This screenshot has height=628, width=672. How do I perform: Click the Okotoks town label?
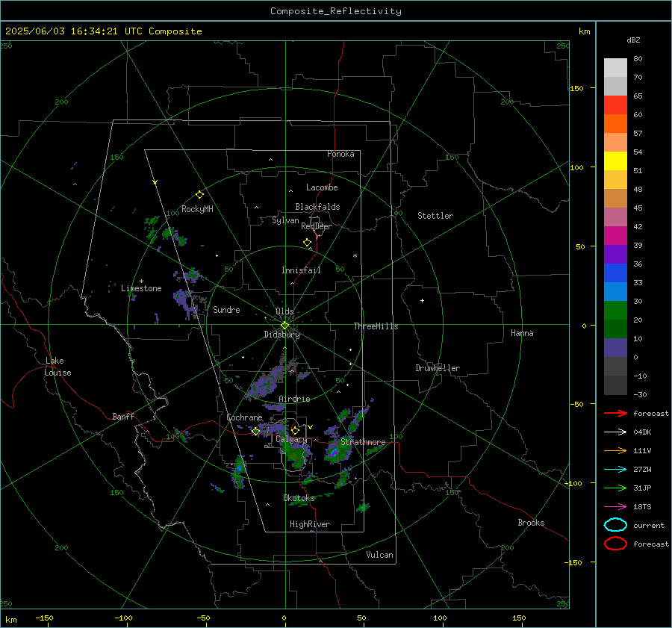click(299, 498)
